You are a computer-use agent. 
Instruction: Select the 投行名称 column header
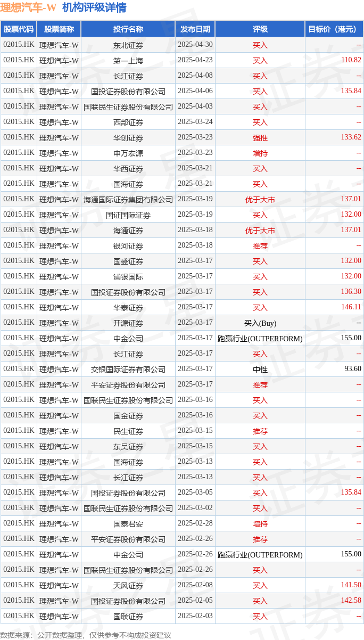tap(128, 29)
